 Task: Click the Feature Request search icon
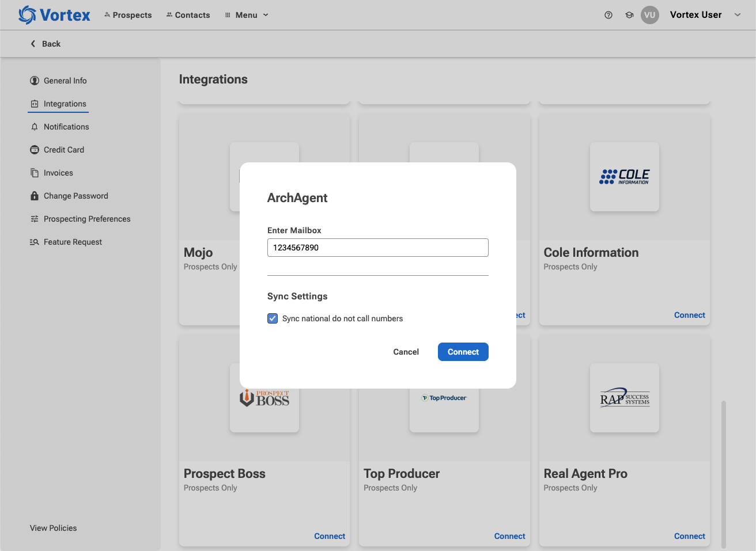pyautogui.click(x=35, y=242)
